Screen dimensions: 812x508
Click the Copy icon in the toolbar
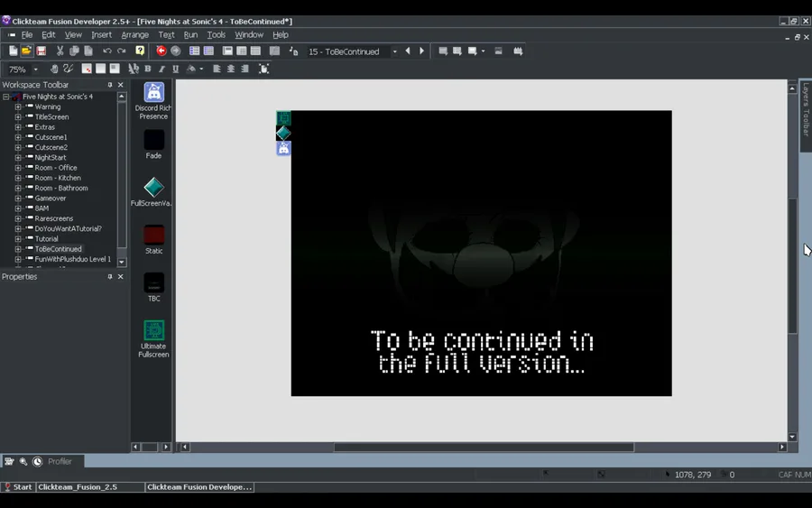pos(74,51)
